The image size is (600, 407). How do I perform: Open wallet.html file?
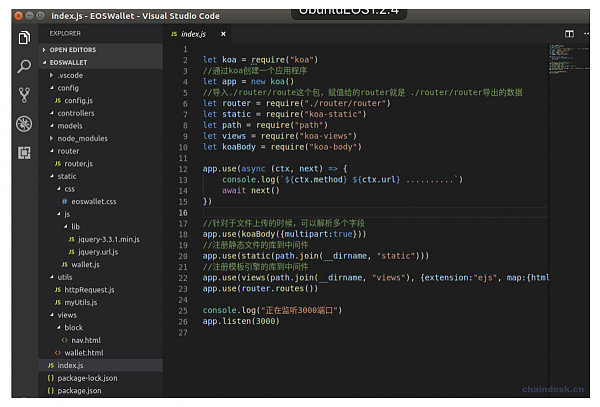click(x=101, y=353)
